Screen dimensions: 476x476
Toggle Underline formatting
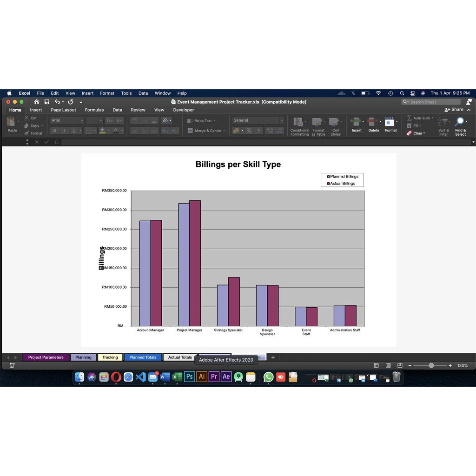coord(74,131)
